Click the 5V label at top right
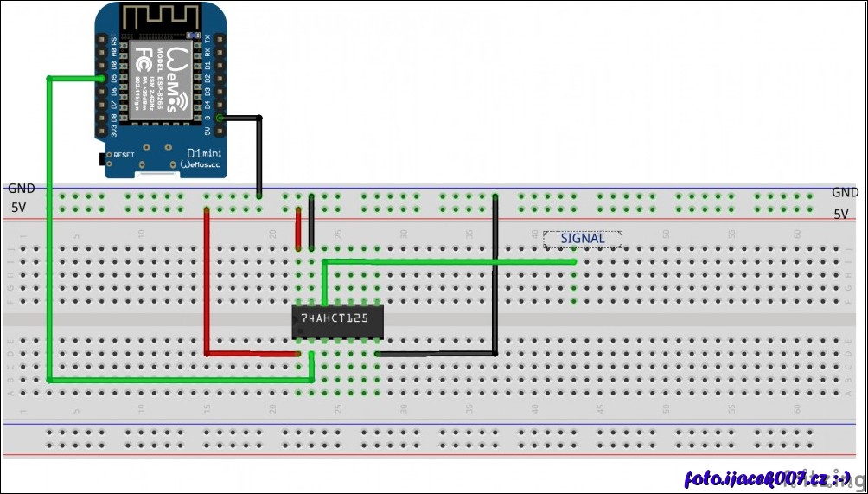 pyautogui.click(x=841, y=214)
